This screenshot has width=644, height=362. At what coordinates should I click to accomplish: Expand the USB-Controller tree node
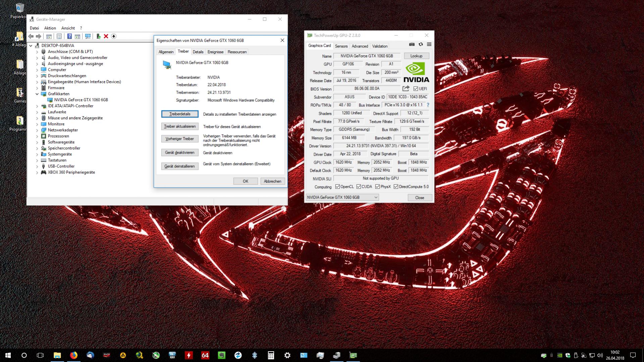click(x=37, y=166)
